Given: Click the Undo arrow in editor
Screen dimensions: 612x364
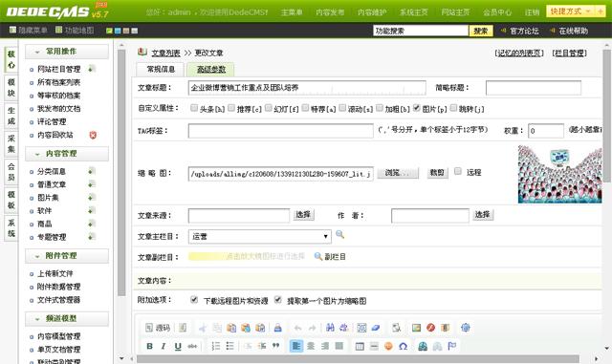Looking at the screenshot, I should (297, 328).
